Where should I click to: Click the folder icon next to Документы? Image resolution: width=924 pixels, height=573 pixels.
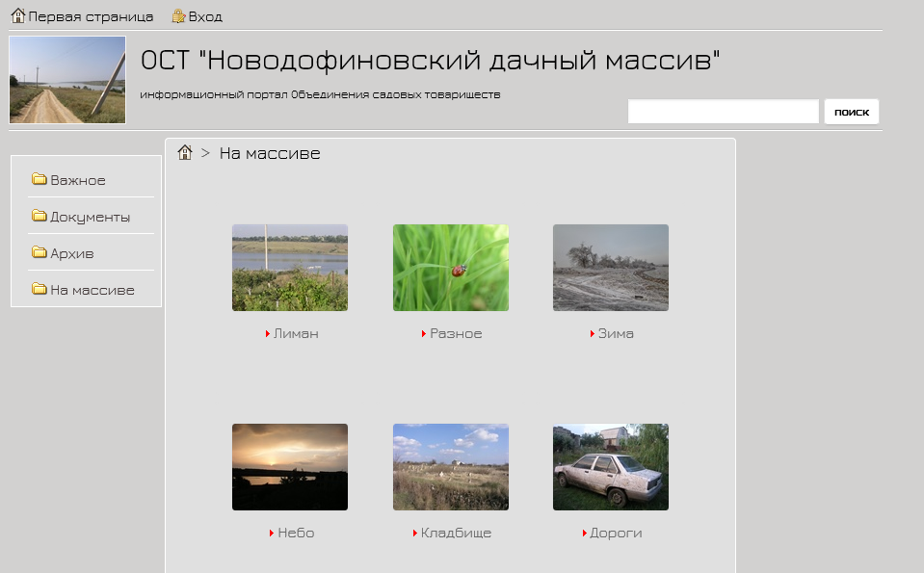coord(40,216)
